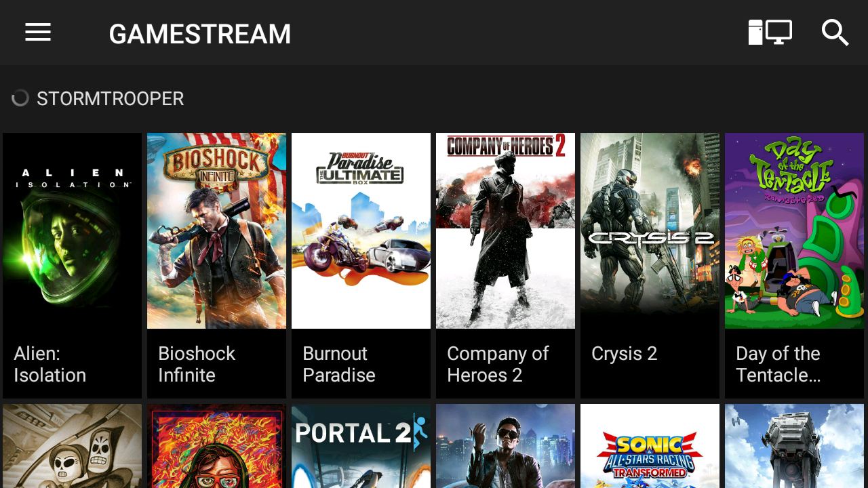Screen dimensions: 868x488
Task: Click the GAMESTREAM title
Action: pos(200,34)
